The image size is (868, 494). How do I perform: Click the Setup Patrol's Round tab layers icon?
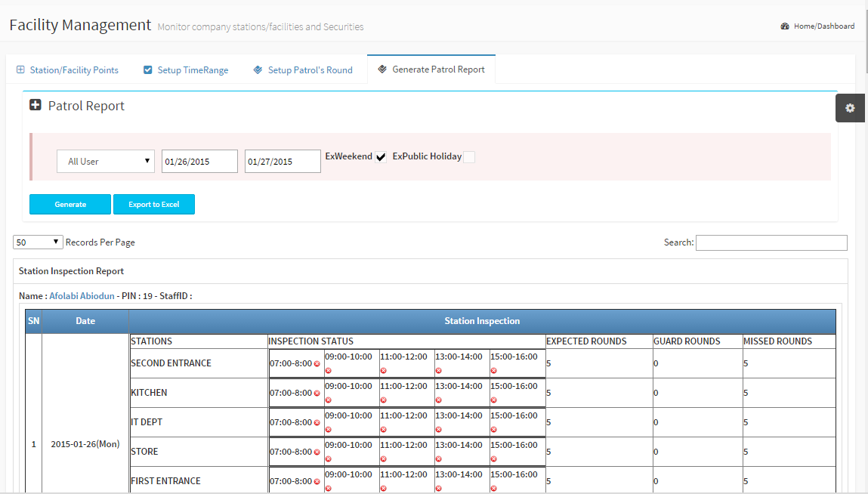click(258, 70)
